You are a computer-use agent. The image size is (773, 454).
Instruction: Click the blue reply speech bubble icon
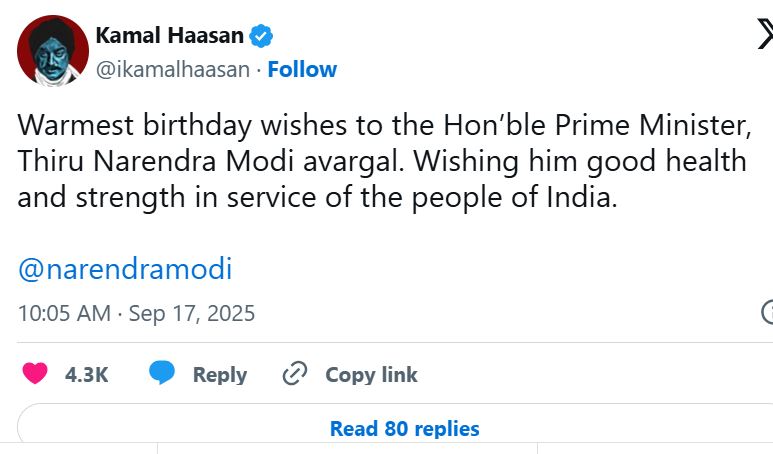pos(162,374)
